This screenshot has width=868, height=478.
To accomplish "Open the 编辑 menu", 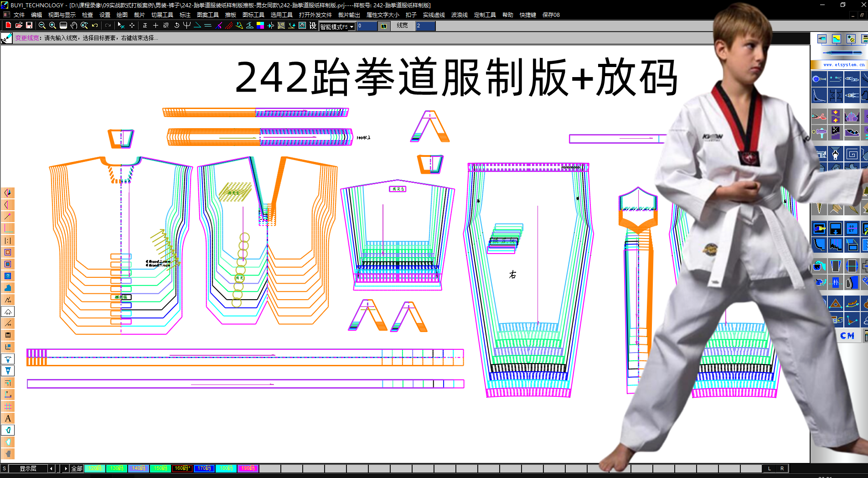I will click(x=36, y=15).
